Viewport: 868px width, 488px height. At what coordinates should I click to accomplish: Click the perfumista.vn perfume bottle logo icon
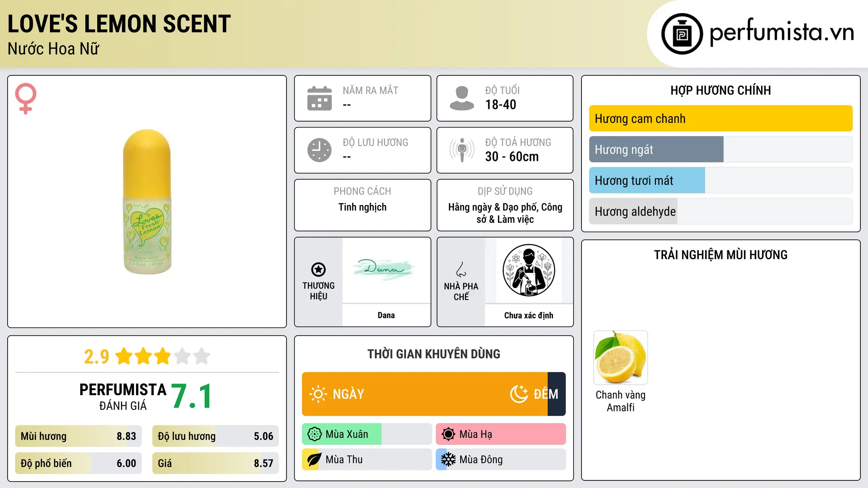point(682,34)
